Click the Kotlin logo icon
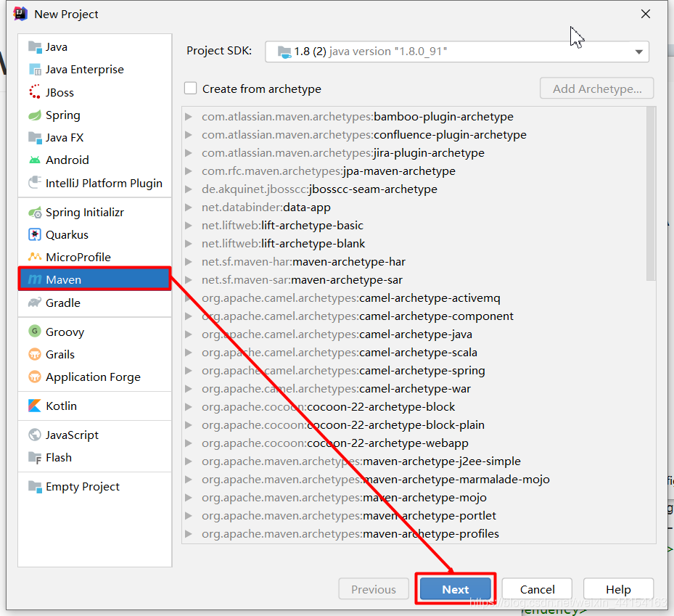The height and width of the screenshot is (616, 674). point(34,406)
